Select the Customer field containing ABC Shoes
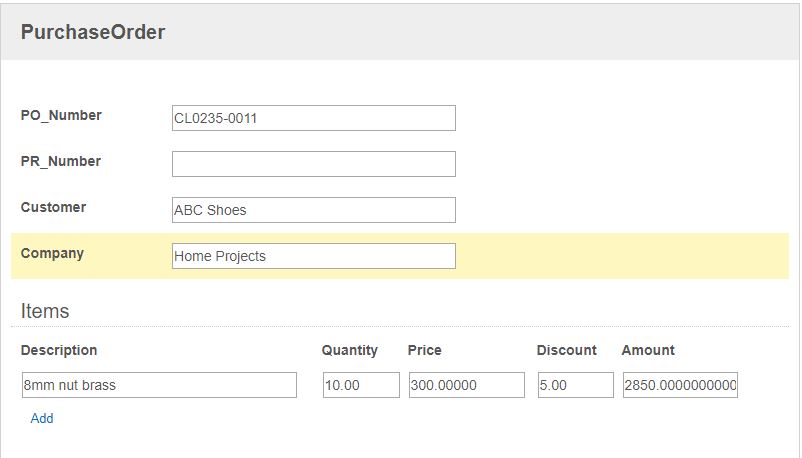Viewport: 802px width, 458px height. [x=314, y=210]
